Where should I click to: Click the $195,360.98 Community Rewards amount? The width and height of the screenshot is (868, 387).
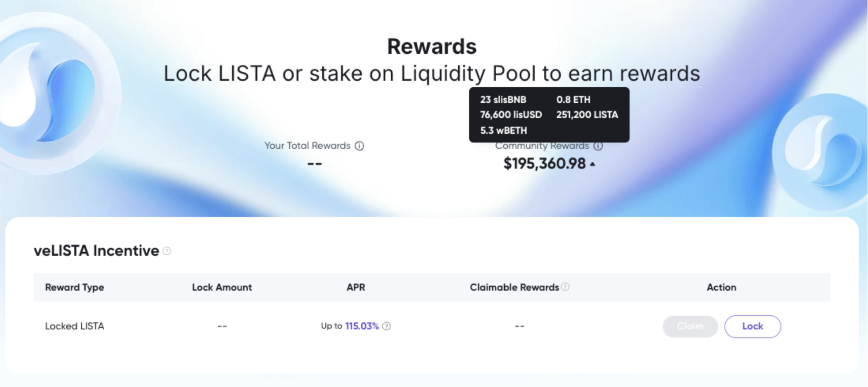544,164
